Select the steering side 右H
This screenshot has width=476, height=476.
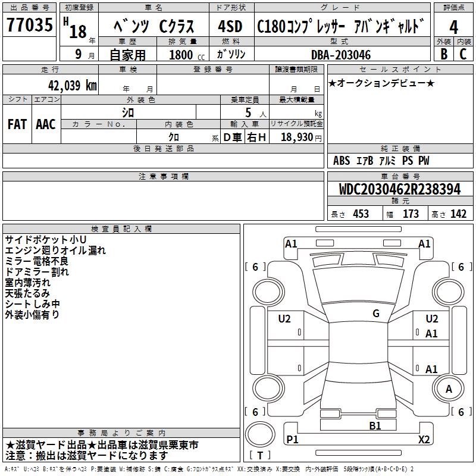pos(256,137)
